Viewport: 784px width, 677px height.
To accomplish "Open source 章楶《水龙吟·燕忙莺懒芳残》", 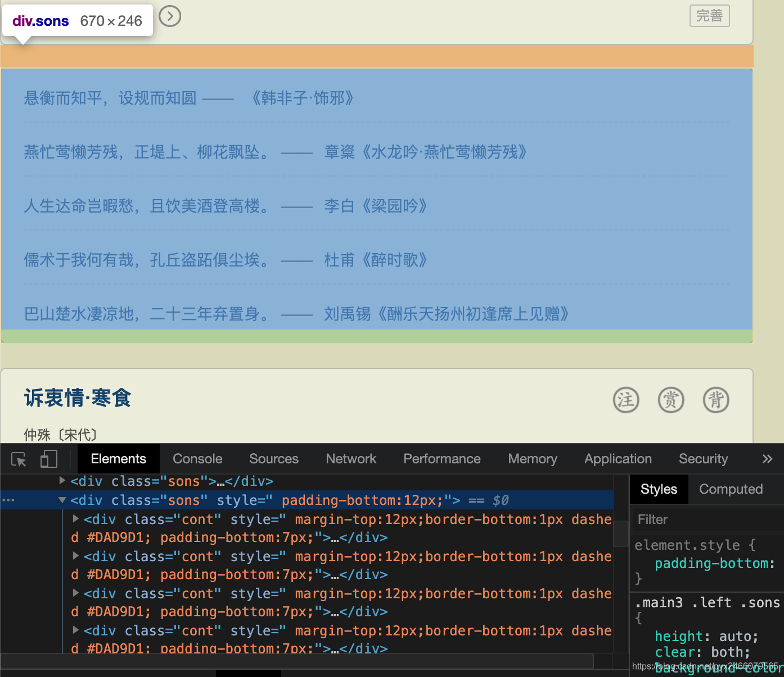I will click(427, 152).
